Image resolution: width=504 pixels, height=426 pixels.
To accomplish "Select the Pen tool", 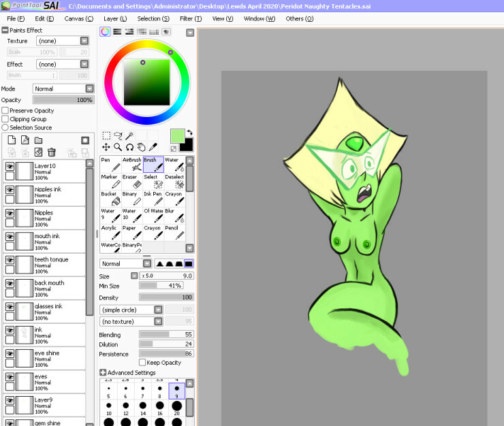I will 110,164.
